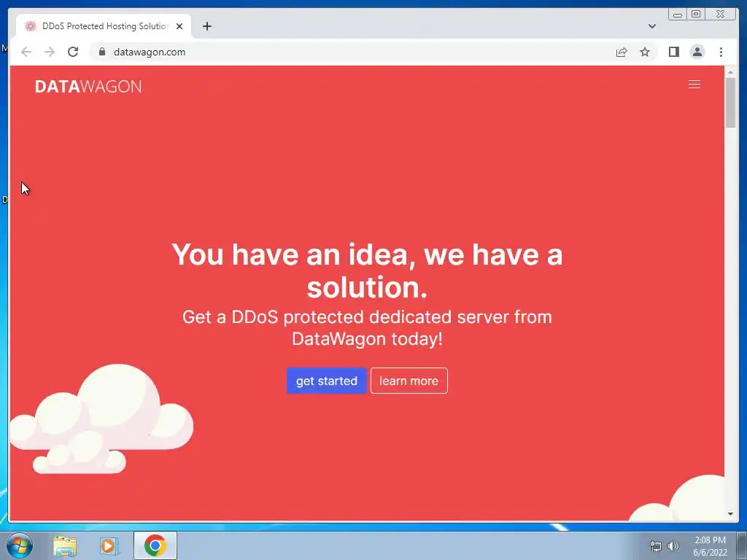Image resolution: width=747 pixels, height=560 pixels.
Task: Click the get started button
Action: pyautogui.click(x=326, y=381)
